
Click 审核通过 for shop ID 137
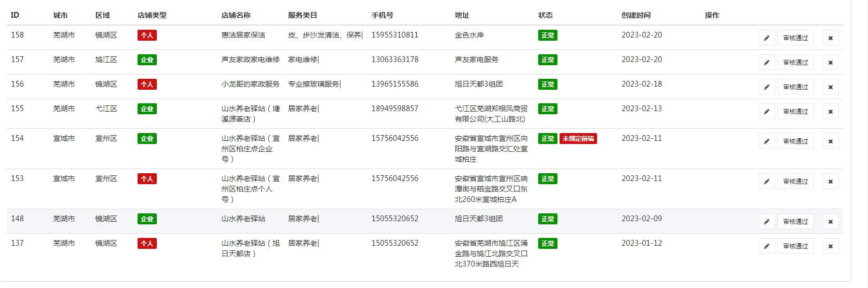[x=795, y=246]
